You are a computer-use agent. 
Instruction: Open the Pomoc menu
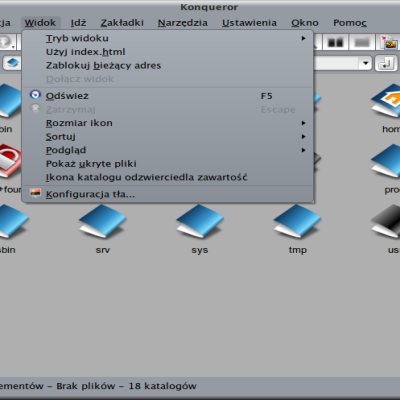350,23
